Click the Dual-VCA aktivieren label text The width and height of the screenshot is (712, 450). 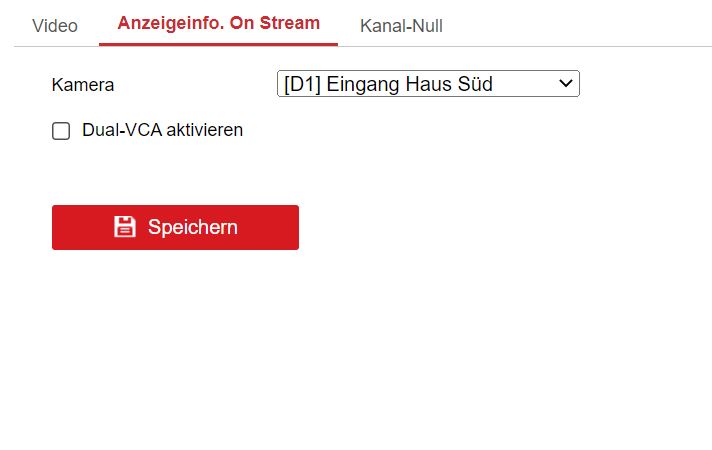(x=162, y=130)
